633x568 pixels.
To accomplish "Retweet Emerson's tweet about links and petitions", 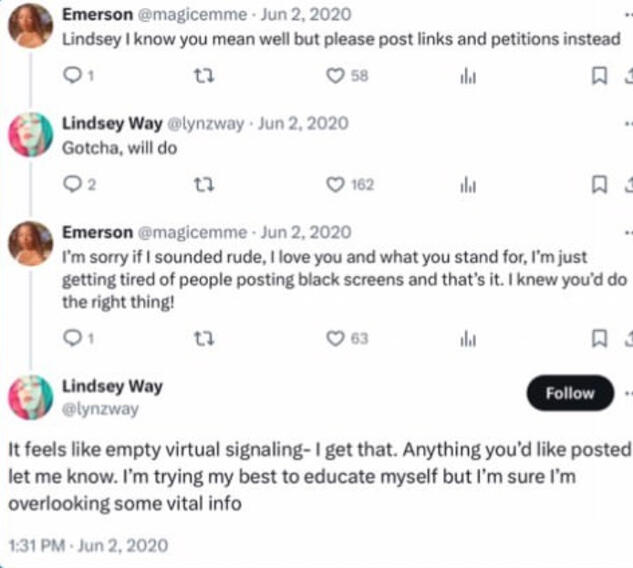I will (x=200, y=76).
